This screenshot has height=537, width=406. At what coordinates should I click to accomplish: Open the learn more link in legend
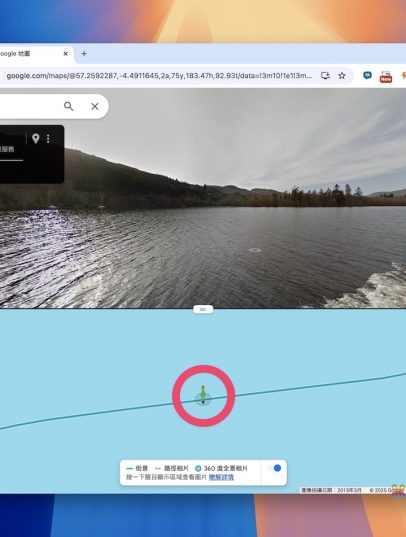point(221,477)
